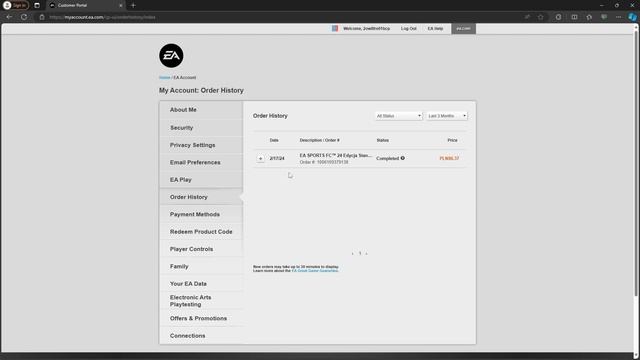640x360 pixels.
Task: Select page 1 in pagination
Action: point(360,253)
